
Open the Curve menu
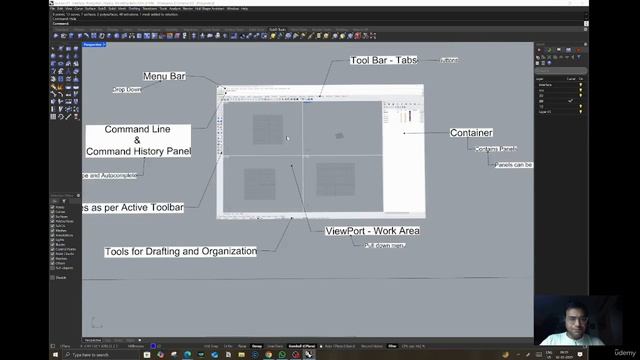78,9
